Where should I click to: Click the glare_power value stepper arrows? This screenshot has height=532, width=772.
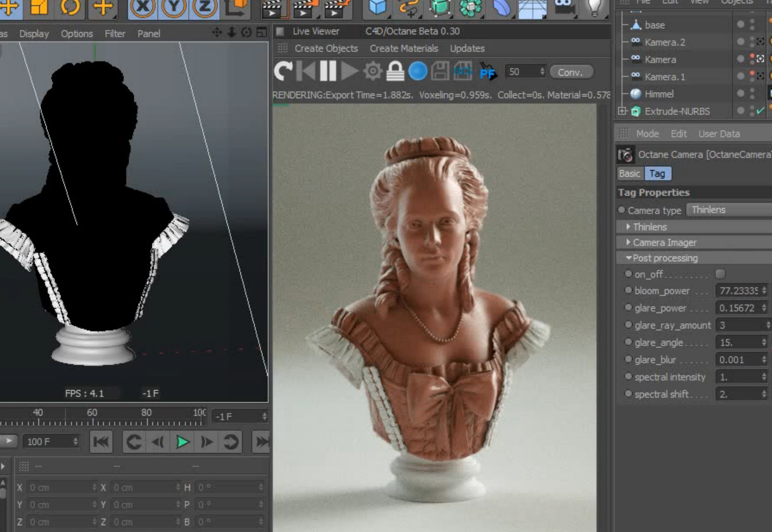click(763, 308)
